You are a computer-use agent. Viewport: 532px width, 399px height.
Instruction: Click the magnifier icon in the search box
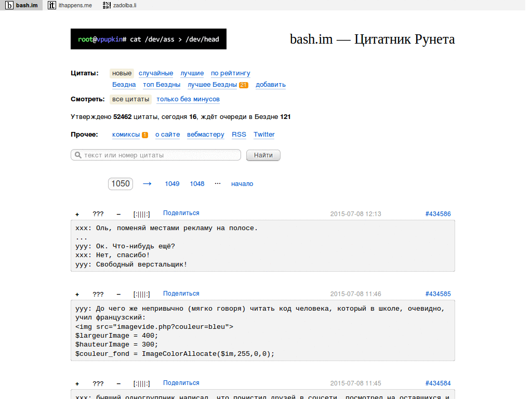pos(77,155)
